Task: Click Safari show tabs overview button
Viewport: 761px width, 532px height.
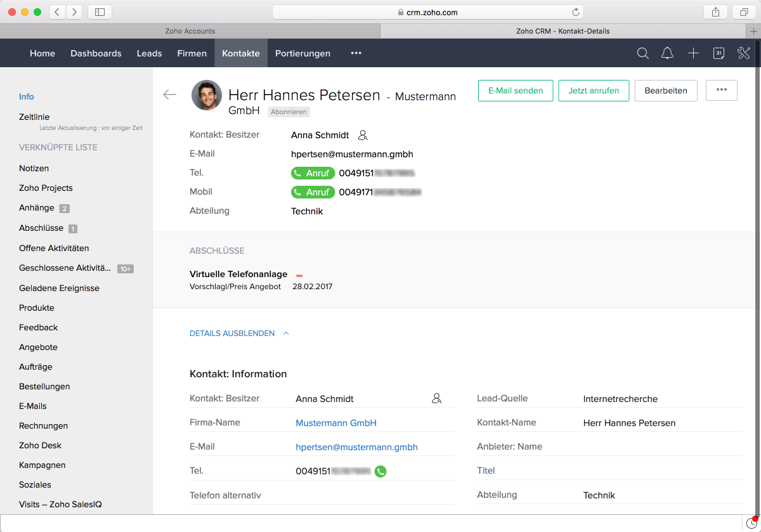Action: [x=743, y=12]
